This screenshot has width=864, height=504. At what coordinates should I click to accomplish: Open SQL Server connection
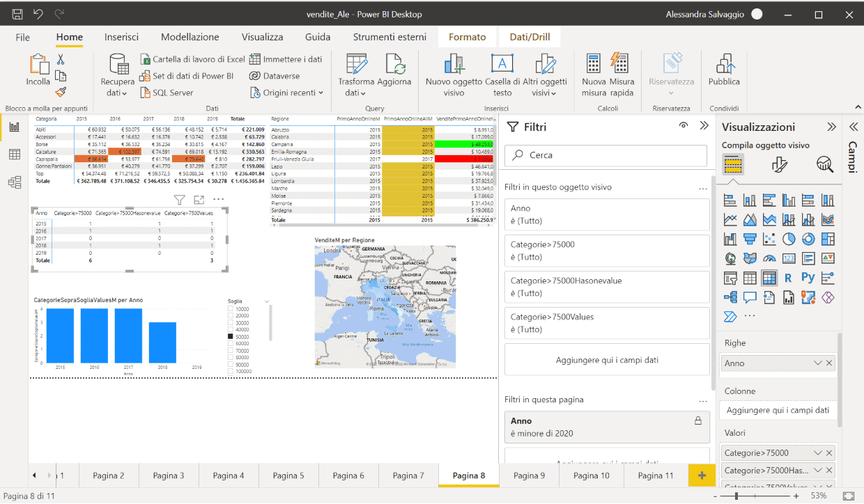(171, 92)
